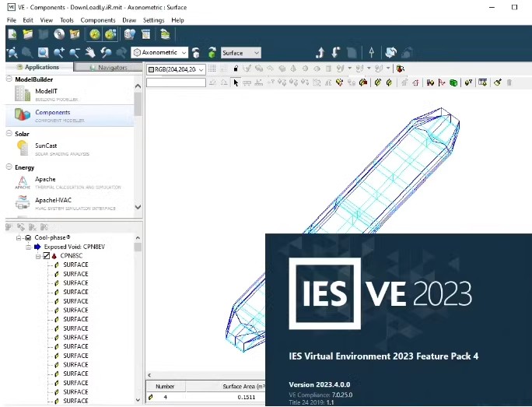Open the Help menu
The width and height of the screenshot is (532, 407).
point(177,20)
